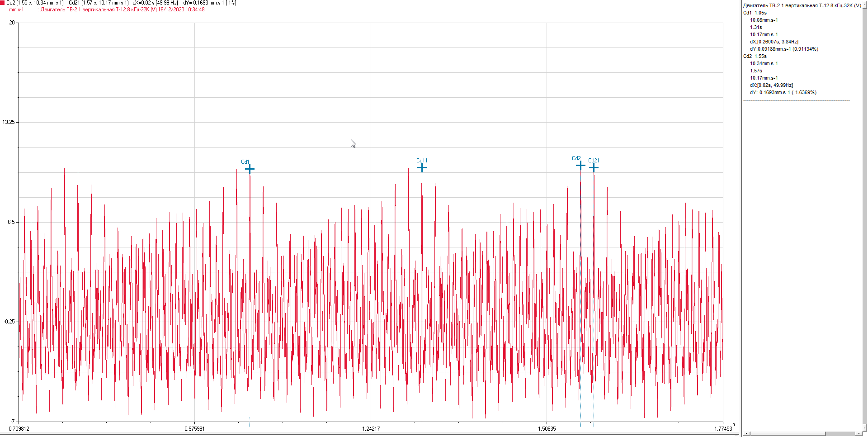Select the '1.31s' row in info panel
Screen dimensions: 868x437
pyautogui.click(x=756, y=27)
